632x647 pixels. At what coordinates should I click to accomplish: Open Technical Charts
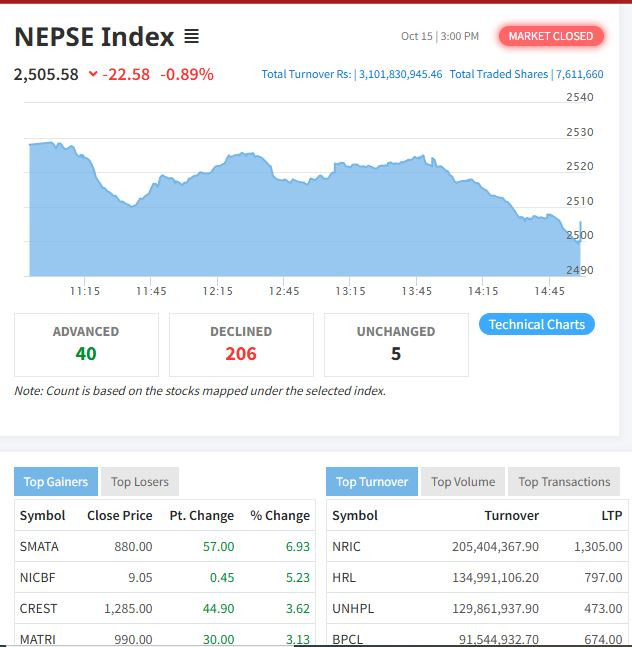click(537, 324)
